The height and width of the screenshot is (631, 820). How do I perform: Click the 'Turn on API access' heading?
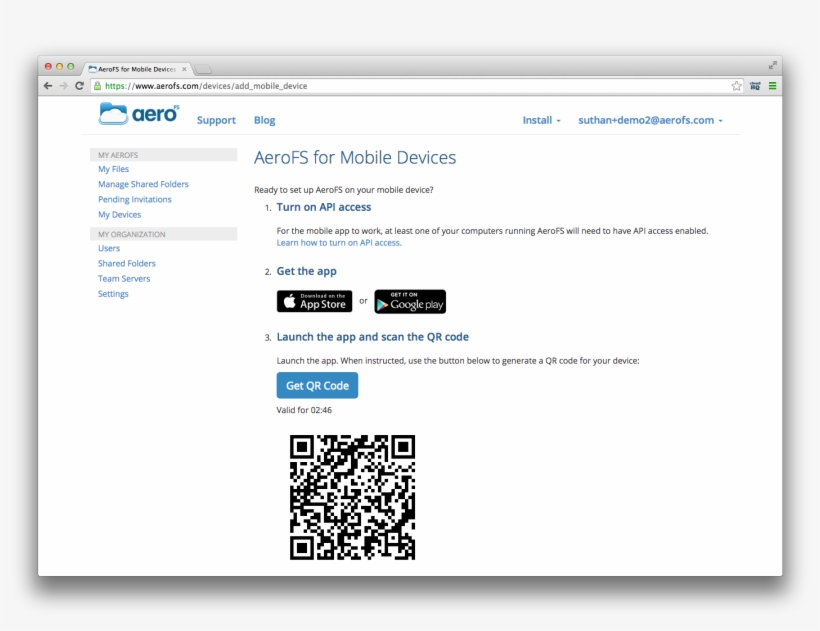(324, 207)
